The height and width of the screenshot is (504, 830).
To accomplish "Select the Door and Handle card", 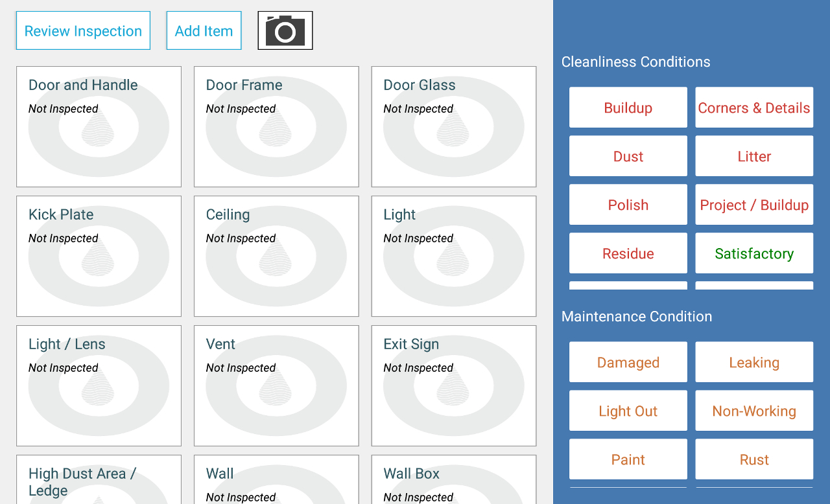I will [x=99, y=126].
